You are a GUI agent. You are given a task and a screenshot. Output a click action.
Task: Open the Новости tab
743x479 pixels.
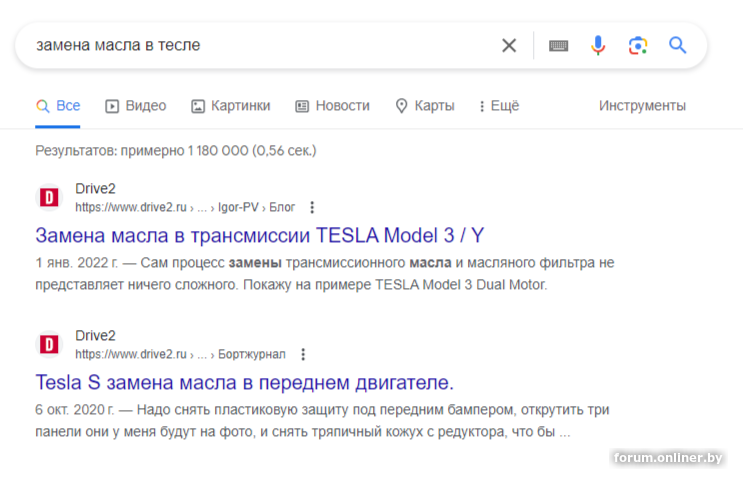point(332,106)
